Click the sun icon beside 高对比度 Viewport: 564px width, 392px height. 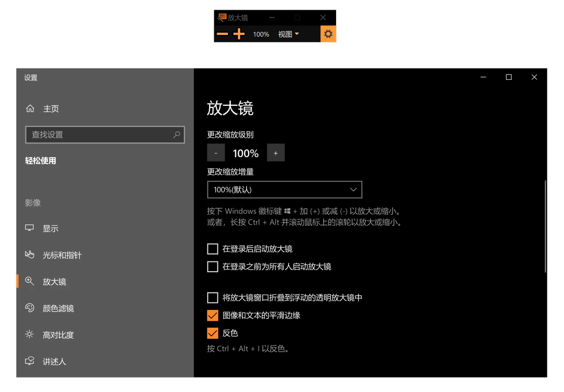pos(29,334)
